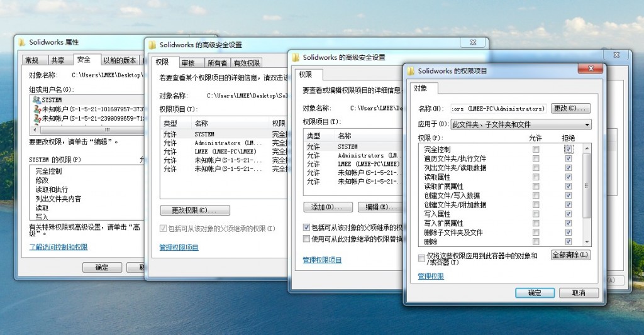Open 有效权限 tab in advanced security window
Image resolution: width=644 pixels, height=335 pixels.
tap(247, 63)
